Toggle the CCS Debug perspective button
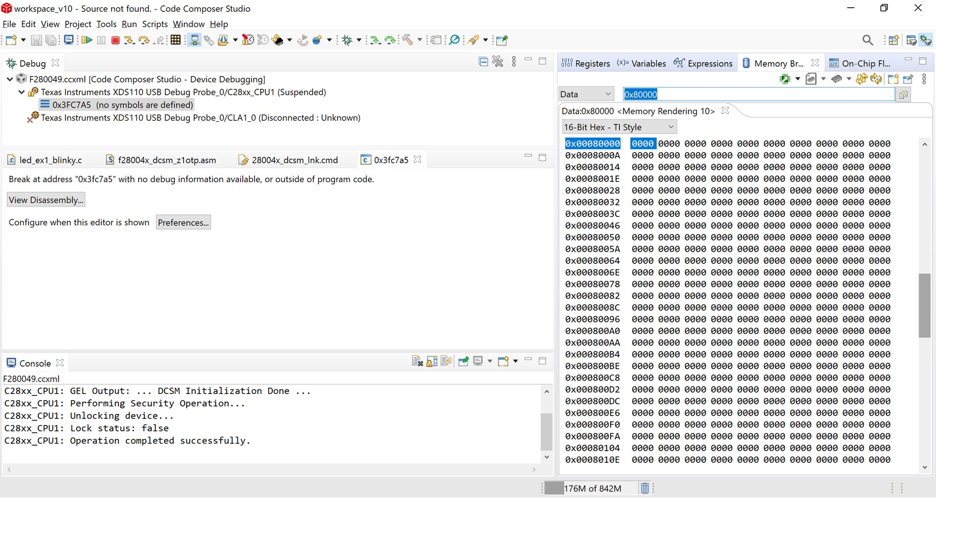Image resolution: width=980 pixels, height=557 pixels. (926, 40)
